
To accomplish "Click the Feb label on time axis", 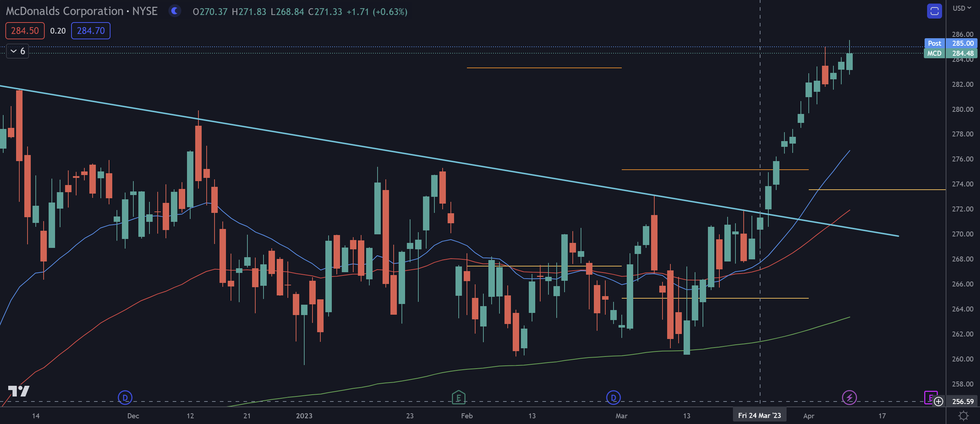I will coord(467,416).
